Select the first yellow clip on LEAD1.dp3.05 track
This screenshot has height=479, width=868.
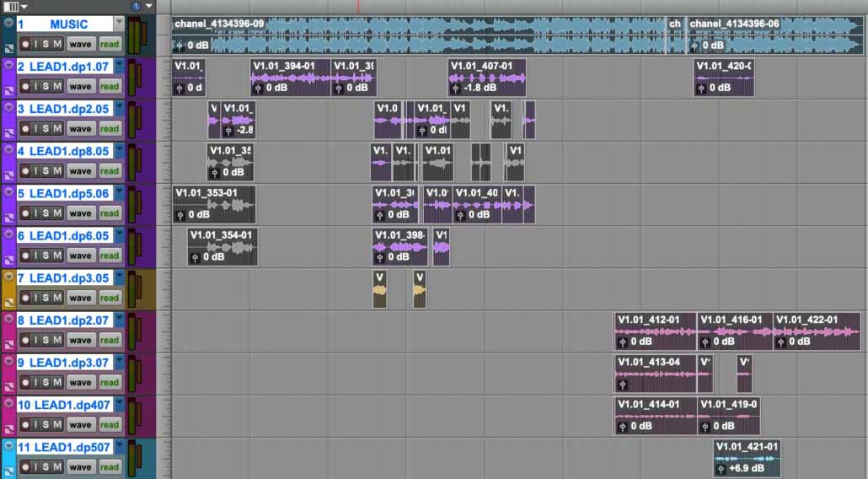pyautogui.click(x=380, y=289)
